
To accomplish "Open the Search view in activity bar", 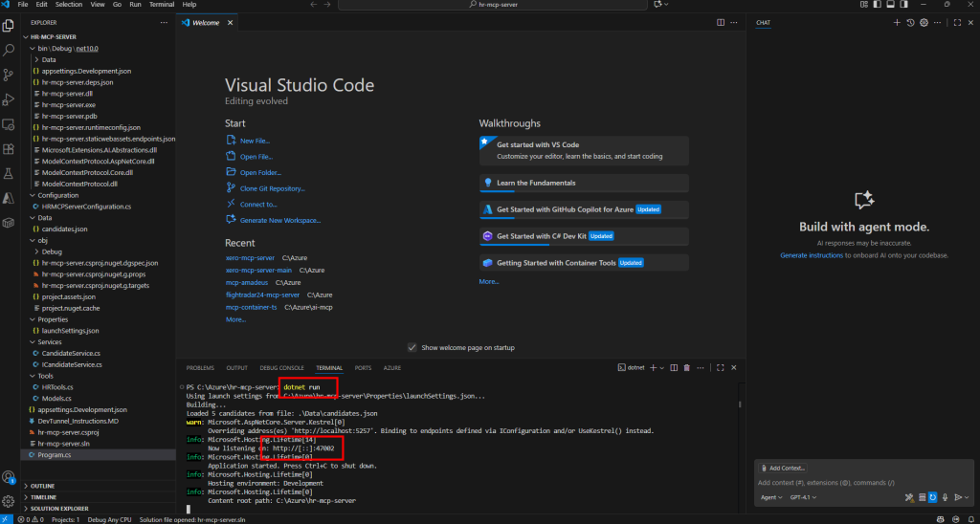I will pyautogui.click(x=9, y=50).
